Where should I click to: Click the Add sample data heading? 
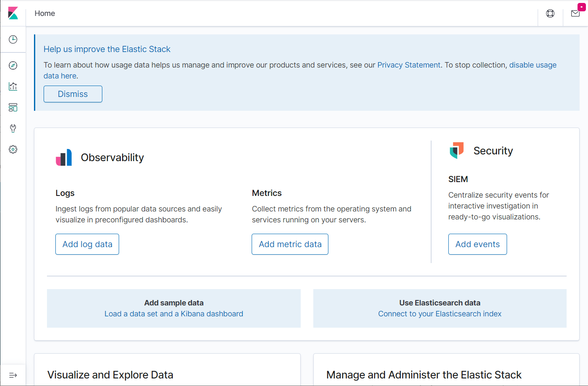point(174,303)
